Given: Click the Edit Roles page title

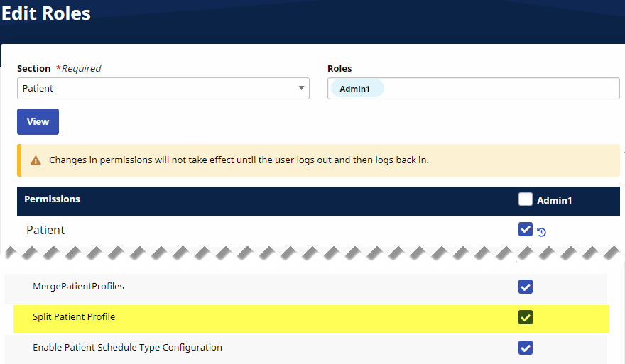Looking at the screenshot, I should [x=46, y=13].
